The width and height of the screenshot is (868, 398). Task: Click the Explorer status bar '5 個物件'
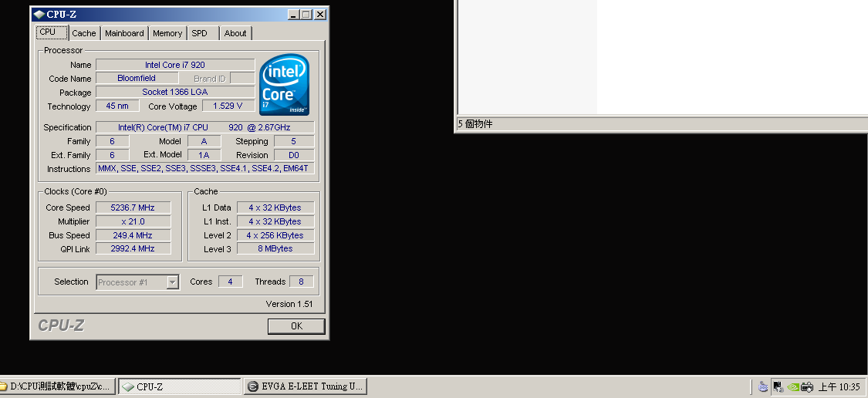point(475,124)
